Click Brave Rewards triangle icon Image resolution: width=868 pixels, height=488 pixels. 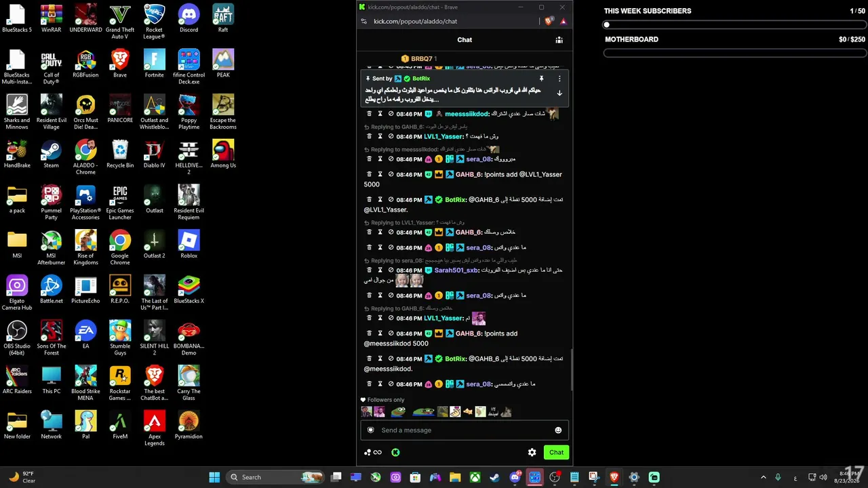coord(563,21)
